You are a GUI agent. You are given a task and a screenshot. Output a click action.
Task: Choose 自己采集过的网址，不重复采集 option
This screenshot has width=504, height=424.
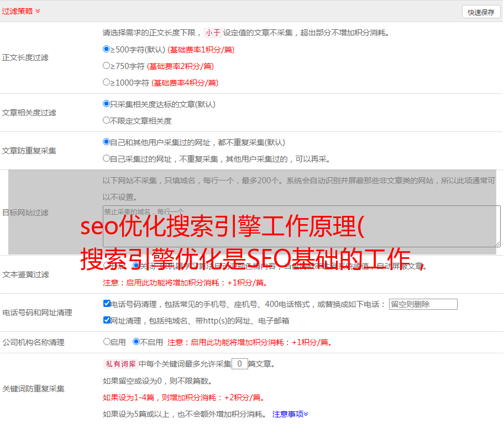[107, 158]
